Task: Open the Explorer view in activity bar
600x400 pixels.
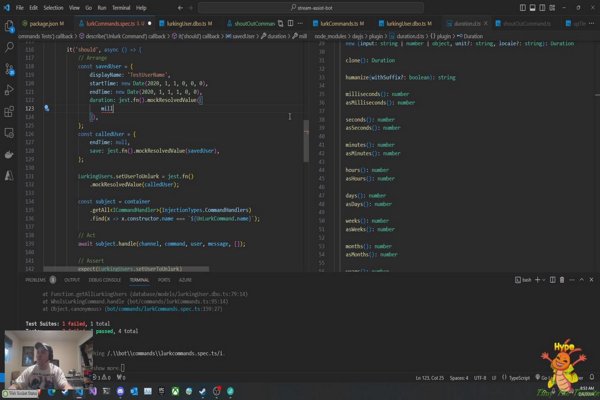Action: (x=9, y=26)
